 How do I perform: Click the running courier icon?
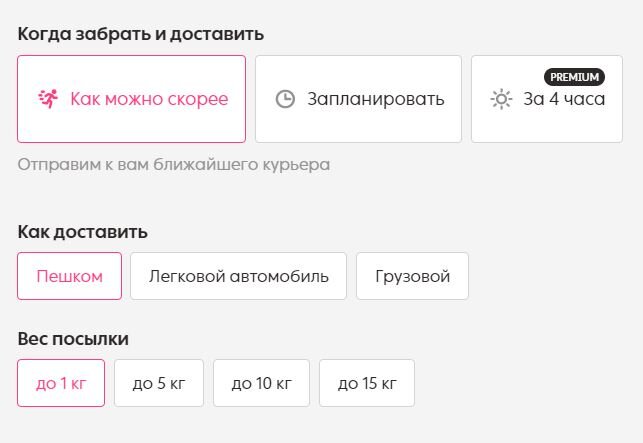pyautogui.click(x=48, y=99)
